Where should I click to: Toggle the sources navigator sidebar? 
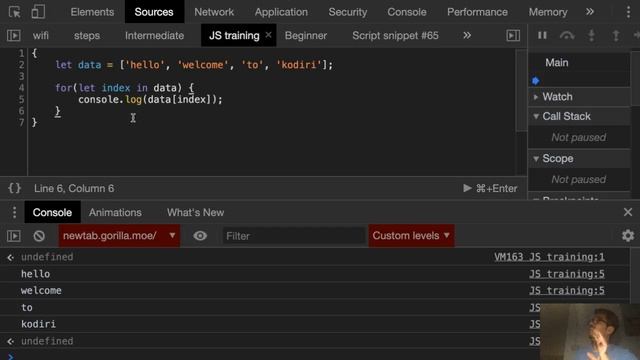(x=13, y=36)
